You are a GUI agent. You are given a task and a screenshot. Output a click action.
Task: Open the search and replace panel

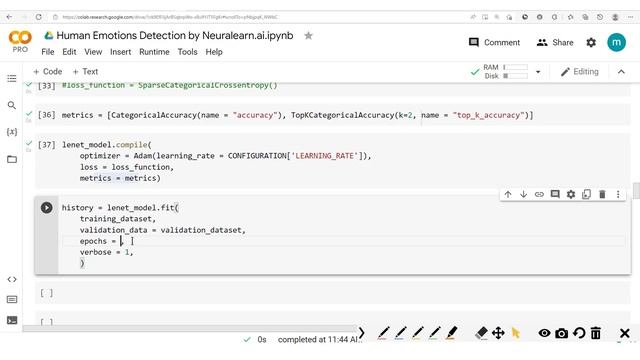[x=12, y=105]
